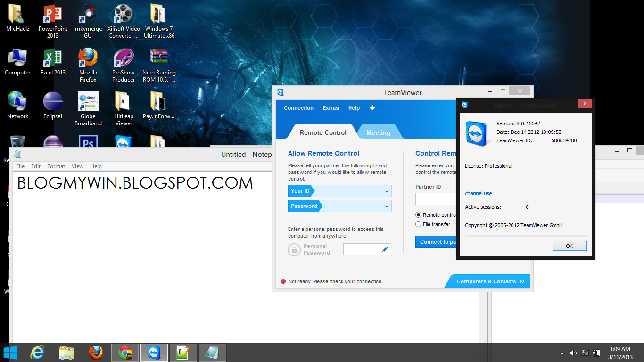Open TeamViewer from the taskbar

(x=154, y=352)
